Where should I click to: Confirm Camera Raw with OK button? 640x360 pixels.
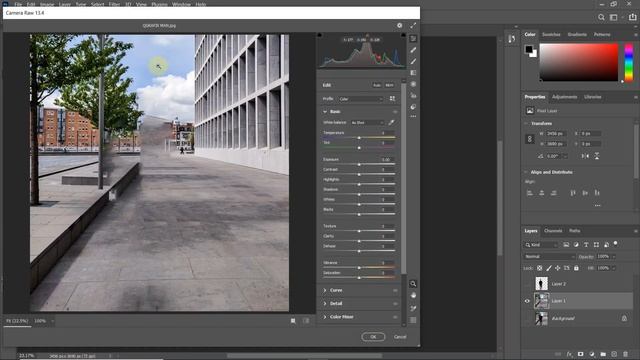click(x=373, y=337)
